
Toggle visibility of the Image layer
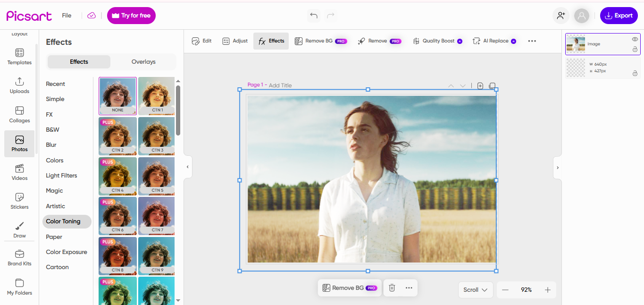click(635, 39)
